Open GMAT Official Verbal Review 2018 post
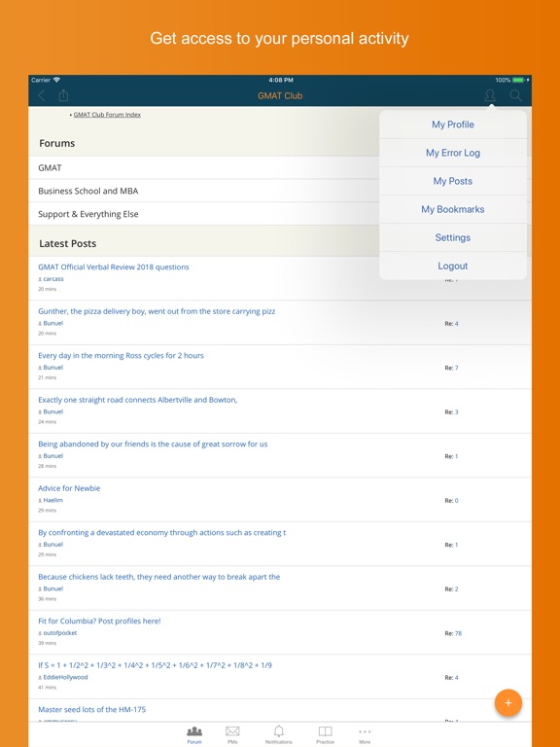560x747 pixels. pyautogui.click(x=114, y=267)
